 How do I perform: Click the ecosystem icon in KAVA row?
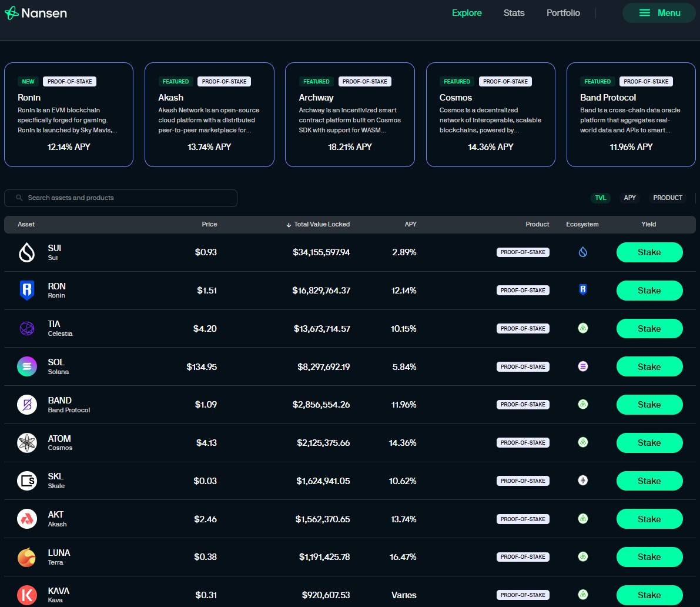(582, 595)
